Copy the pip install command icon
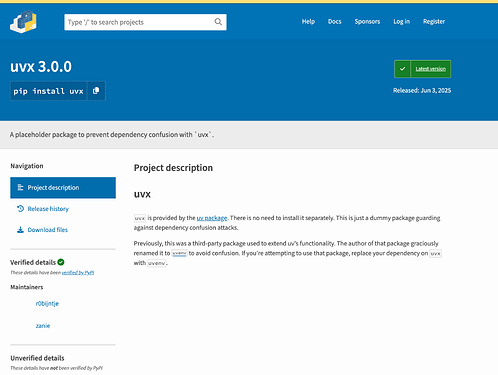Screen dimensions: 498x375 [96, 91]
